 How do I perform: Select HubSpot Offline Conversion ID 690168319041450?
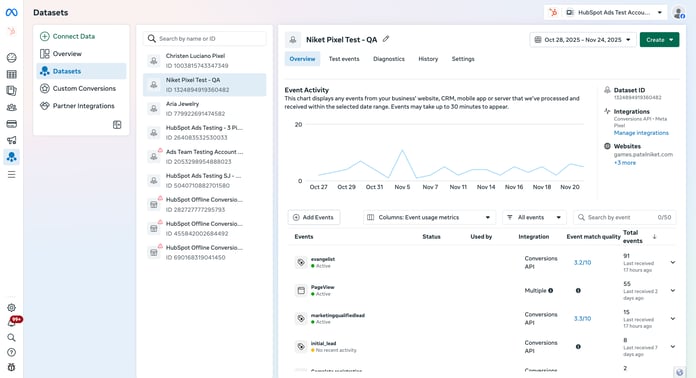[205, 252]
